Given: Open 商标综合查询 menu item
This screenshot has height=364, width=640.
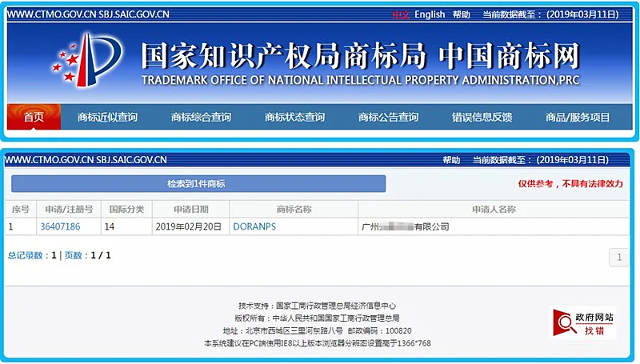Looking at the screenshot, I should coord(201,118).
